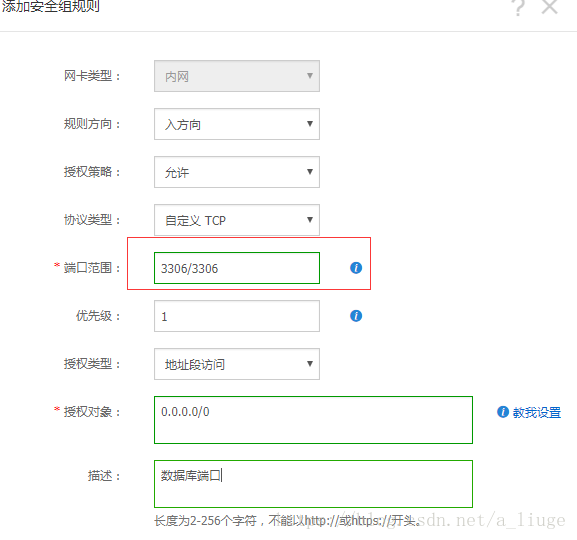577x540 pixels.
Task: Open the 授权类型 dropdown showing 地址段访问
Action: (x=237, y=364)
